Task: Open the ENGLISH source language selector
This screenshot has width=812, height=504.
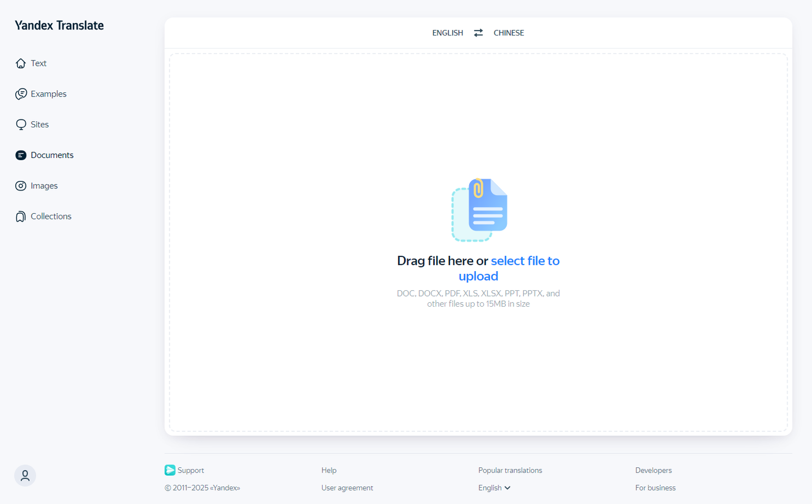Action: pyautogui.click(x=448, y=33)
